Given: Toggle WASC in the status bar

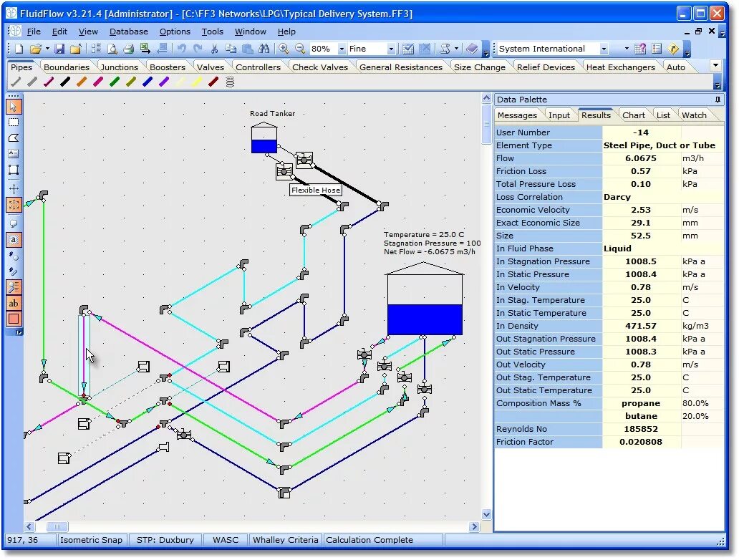Looking at the screenshot, I should click(225, 540).
